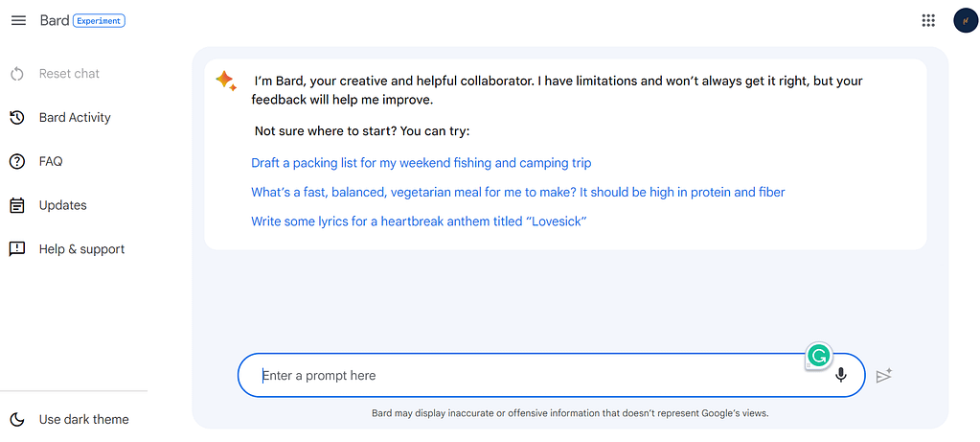Click the inaccurate information disclaimer text
Screen dimensions: 980x442
570,413
